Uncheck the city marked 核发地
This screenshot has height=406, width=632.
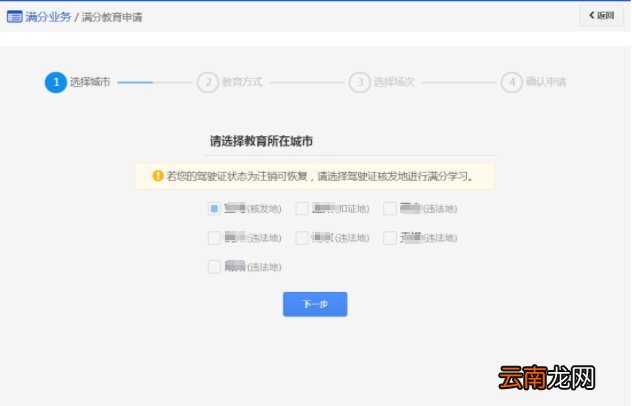click(214, 208)
